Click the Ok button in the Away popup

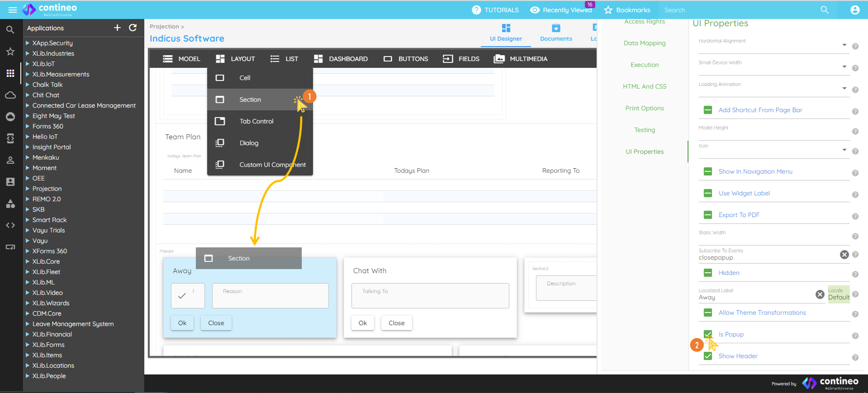182,323
